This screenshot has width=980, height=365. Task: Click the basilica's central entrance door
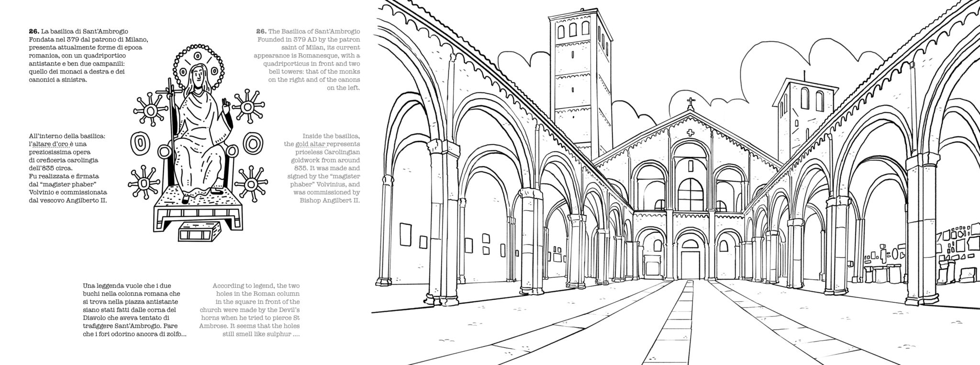click(x=690, y=262)
